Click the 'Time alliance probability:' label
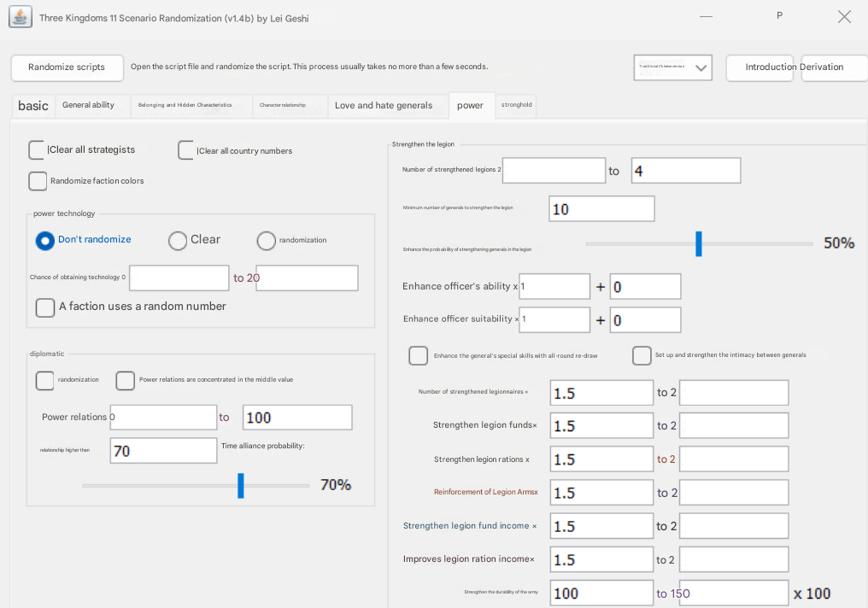Screen dimensions: 868x608 (263, 446)
